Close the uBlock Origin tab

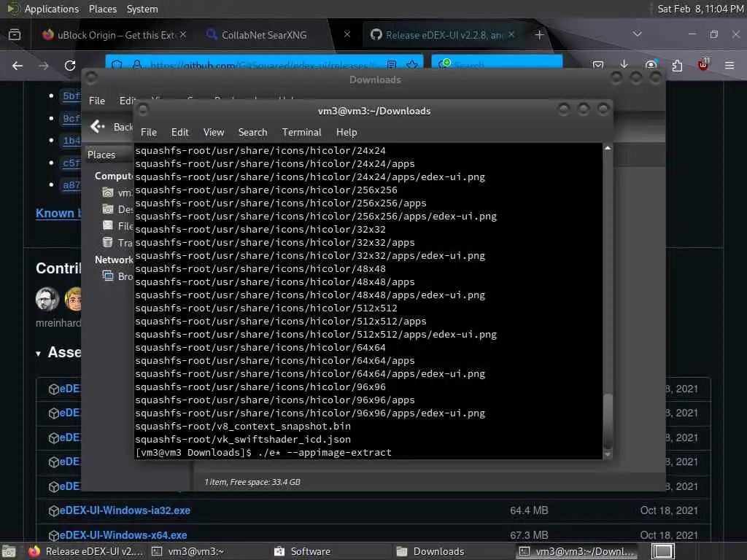coord(183,34)
